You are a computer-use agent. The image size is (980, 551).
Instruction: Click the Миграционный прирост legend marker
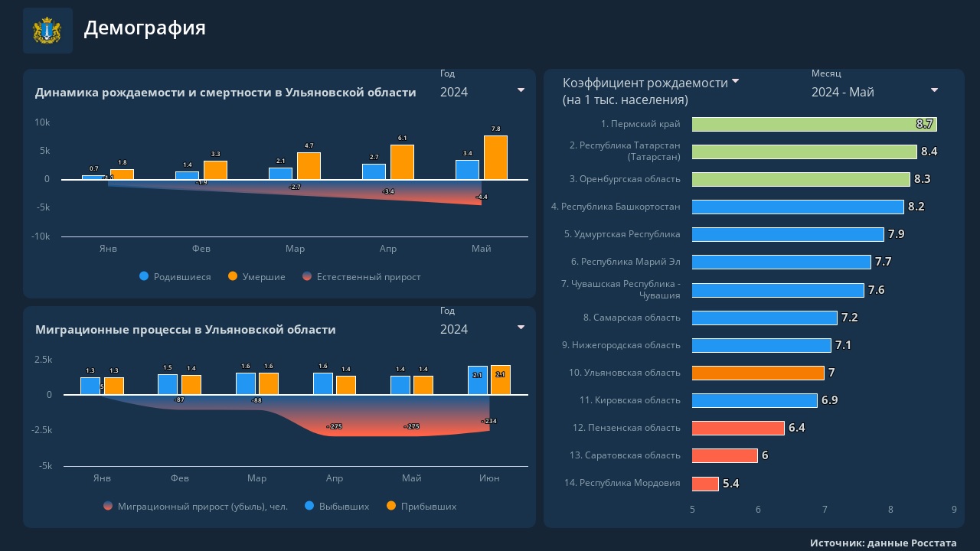[108, 506]
